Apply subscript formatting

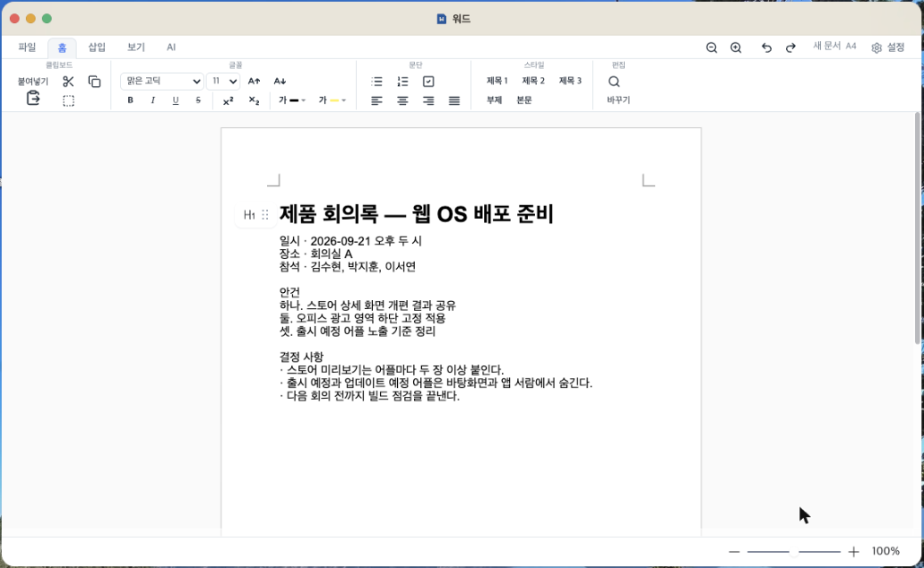pos(254,100)
